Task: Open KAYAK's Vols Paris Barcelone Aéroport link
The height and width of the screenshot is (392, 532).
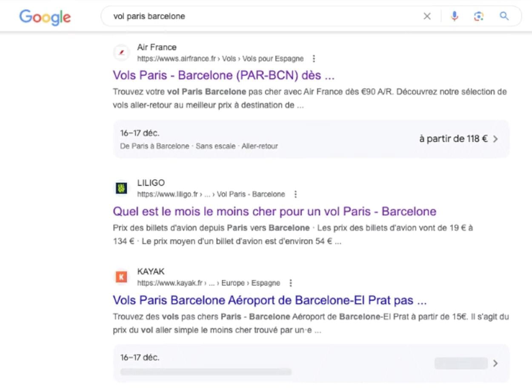Action: pyautogui.click(x=269, y=300)
